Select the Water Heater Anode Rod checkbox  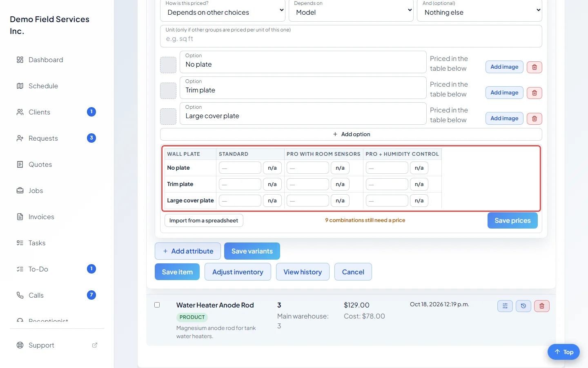pyautogui.click(x=157, y=305)
